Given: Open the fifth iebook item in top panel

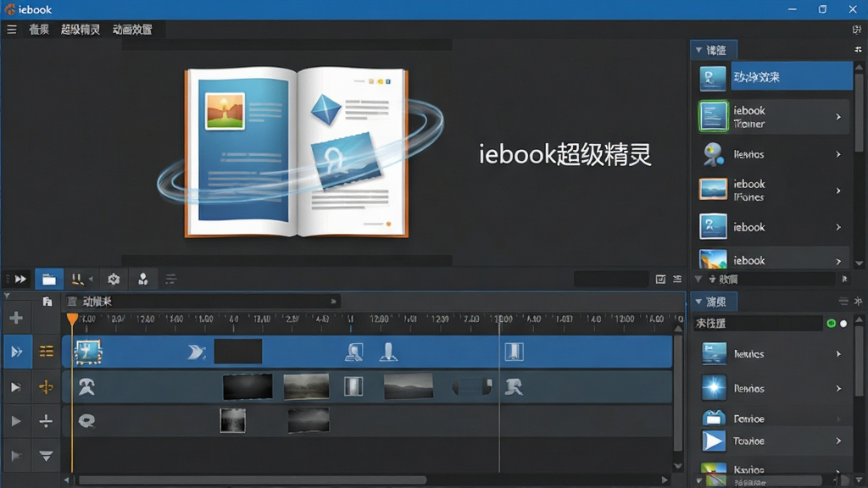Looking at the screenshot, I should (x=772, y=227).
